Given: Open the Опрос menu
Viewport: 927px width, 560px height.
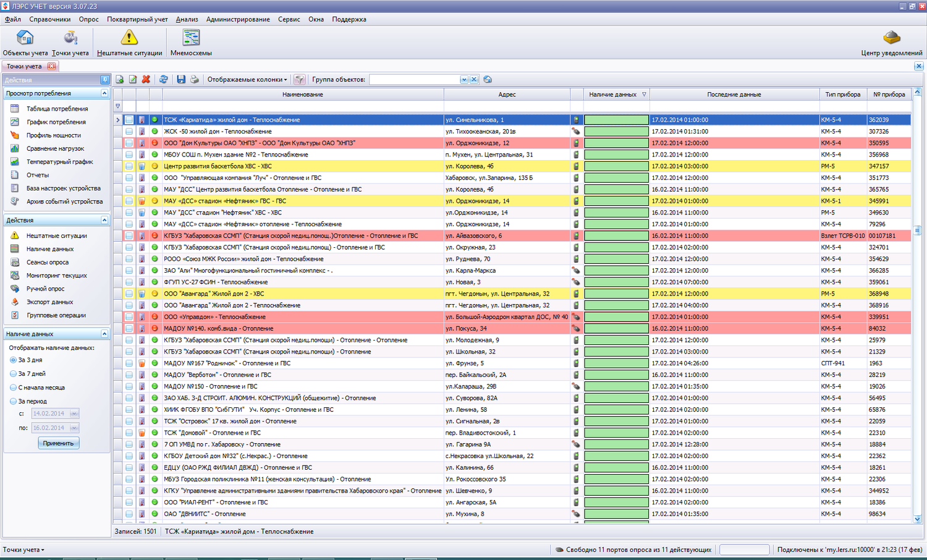Looking at the screenshot, I should [x=89, y=19].
